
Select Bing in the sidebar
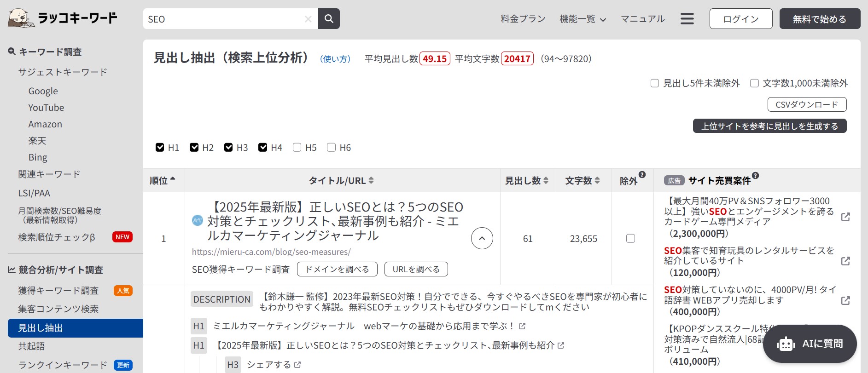tap(38, 157)
